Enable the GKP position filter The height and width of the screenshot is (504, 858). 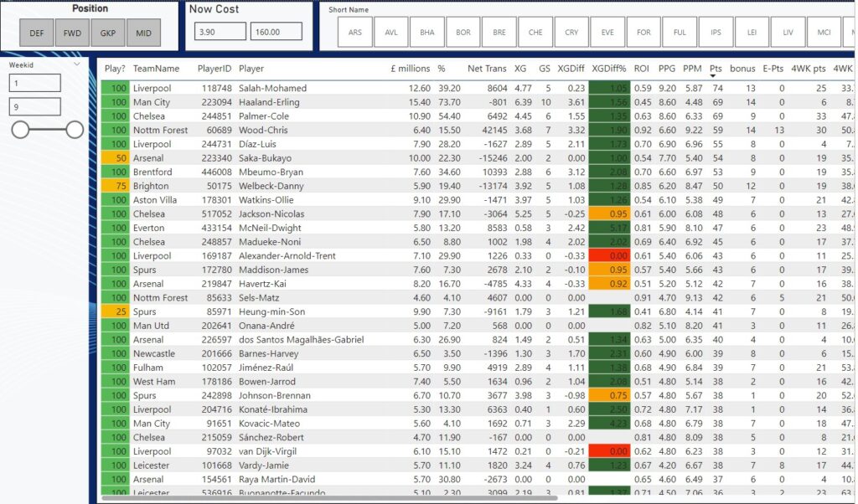pyautogui.click(x=108, y=33)
